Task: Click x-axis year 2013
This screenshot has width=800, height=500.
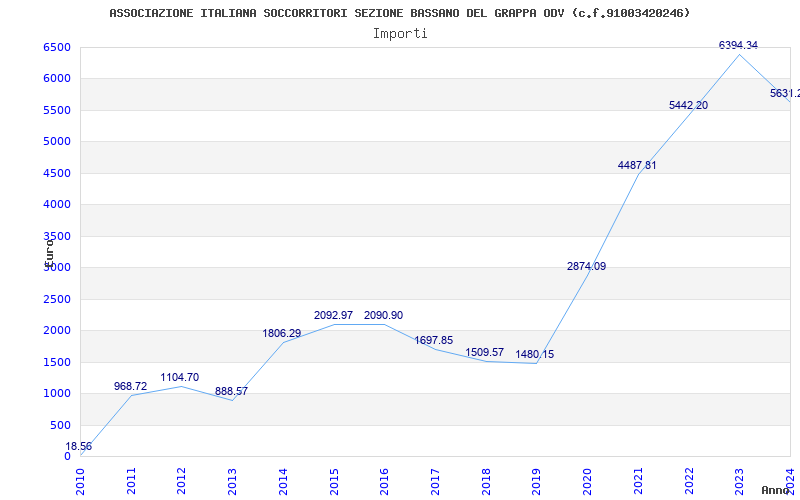Action: 232,481
